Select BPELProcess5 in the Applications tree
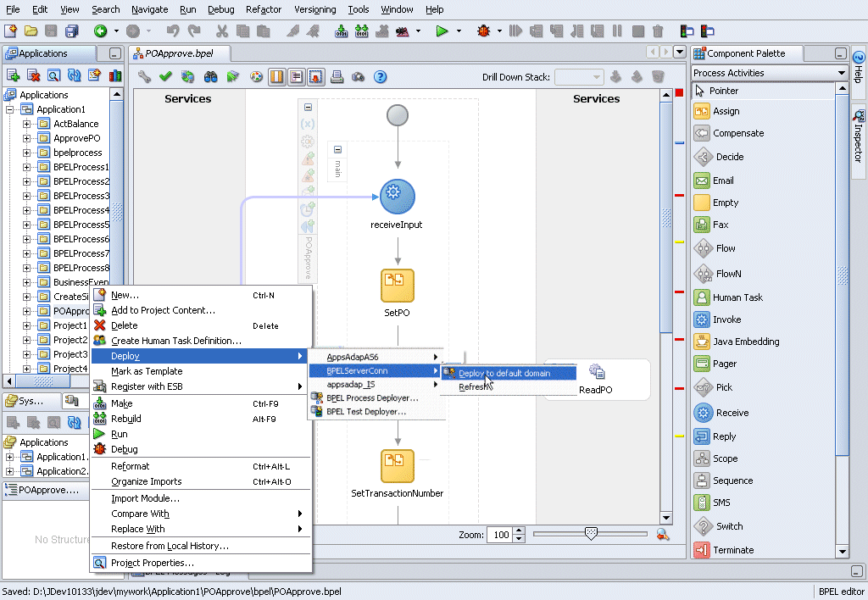Viewport: 868px width, 600px height. click(x=81, y=225)
